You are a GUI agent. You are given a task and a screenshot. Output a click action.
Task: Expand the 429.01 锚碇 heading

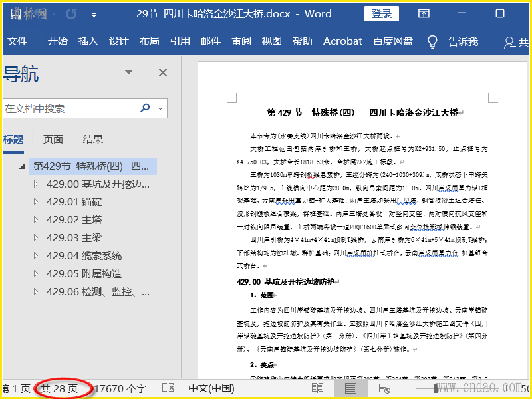[x=36, y=202]
